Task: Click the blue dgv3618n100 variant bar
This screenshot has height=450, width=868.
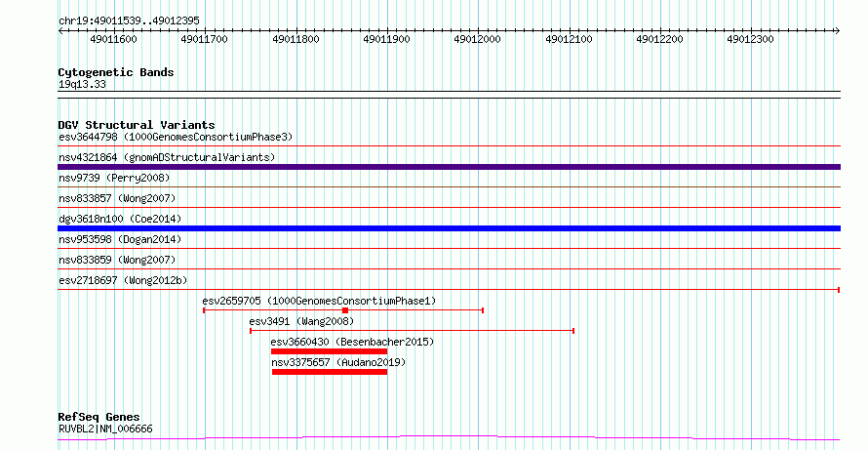Action: tap(449, 228)
